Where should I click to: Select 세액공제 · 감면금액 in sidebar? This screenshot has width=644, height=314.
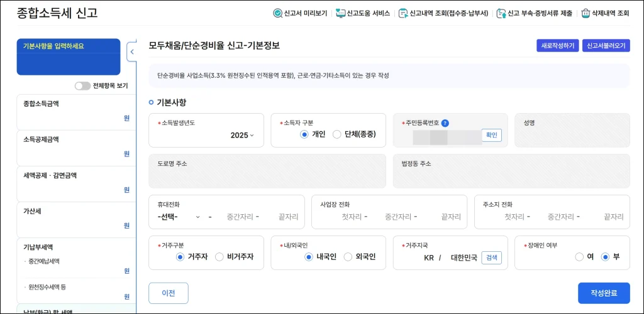76,183
